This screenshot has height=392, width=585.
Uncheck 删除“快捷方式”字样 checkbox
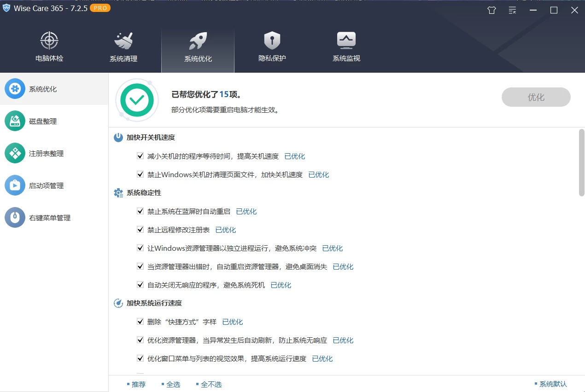pos(140,322)
